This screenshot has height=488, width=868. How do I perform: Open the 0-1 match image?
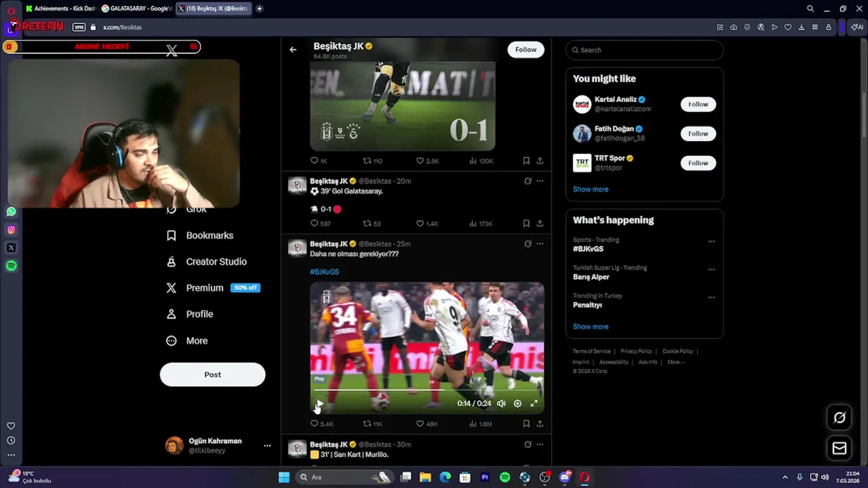403,106
